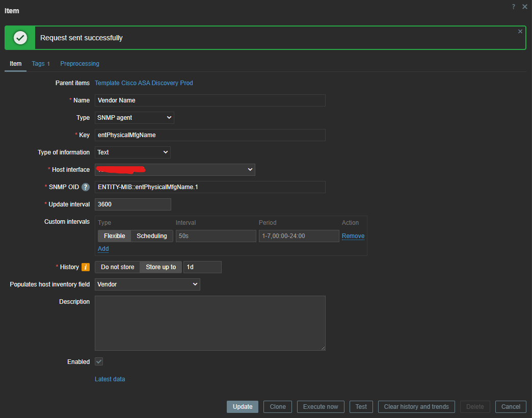Click the SNMP OID help question icon
The image size is (532, 418).
(86, 187)
